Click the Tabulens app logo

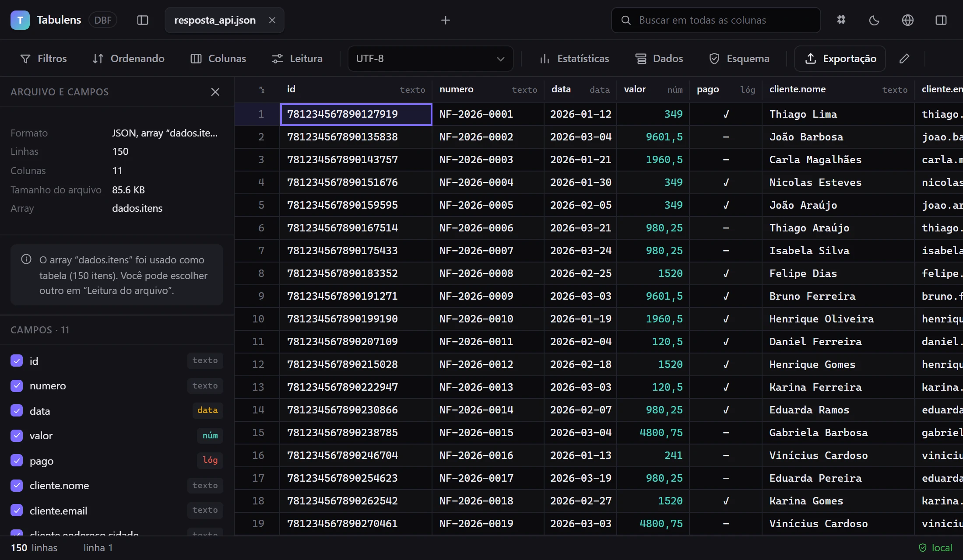20,20
